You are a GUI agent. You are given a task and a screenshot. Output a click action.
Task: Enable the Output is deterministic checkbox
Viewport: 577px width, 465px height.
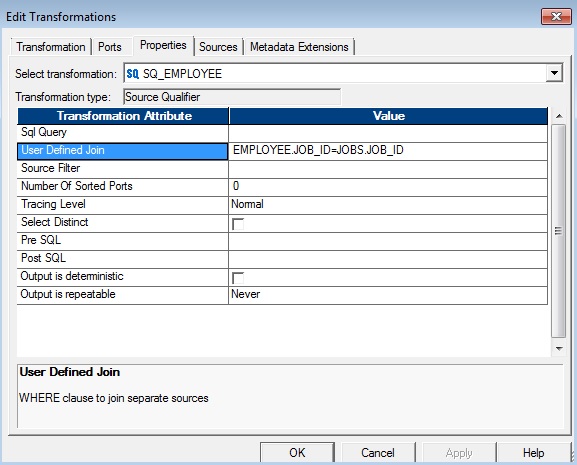(238, 278)
